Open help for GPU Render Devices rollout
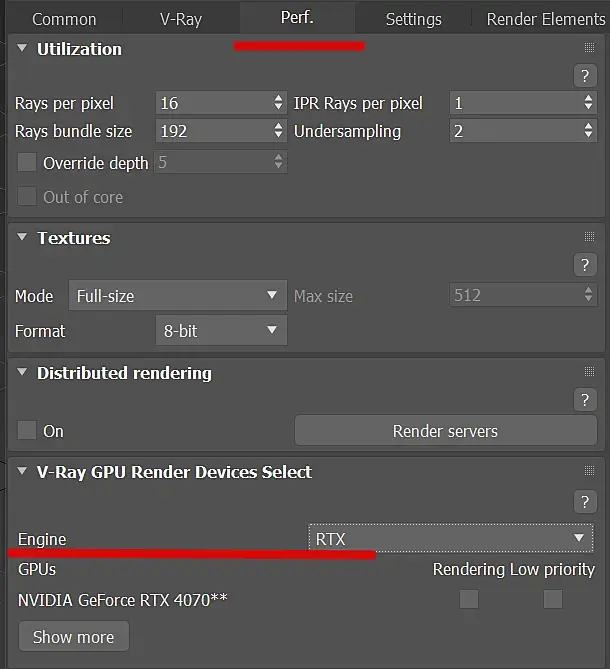 coord(585,502)
